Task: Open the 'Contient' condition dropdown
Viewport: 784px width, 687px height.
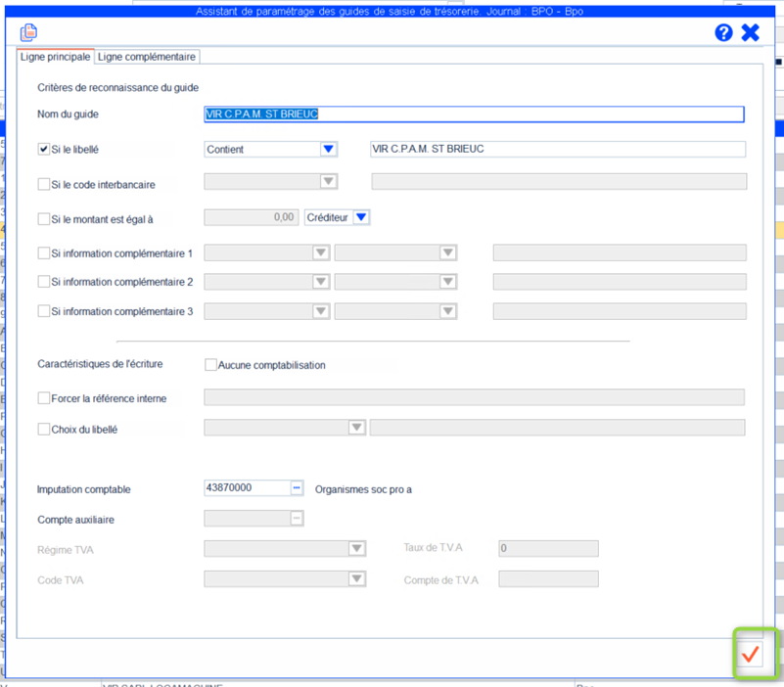Action: [x=328, y=150]
